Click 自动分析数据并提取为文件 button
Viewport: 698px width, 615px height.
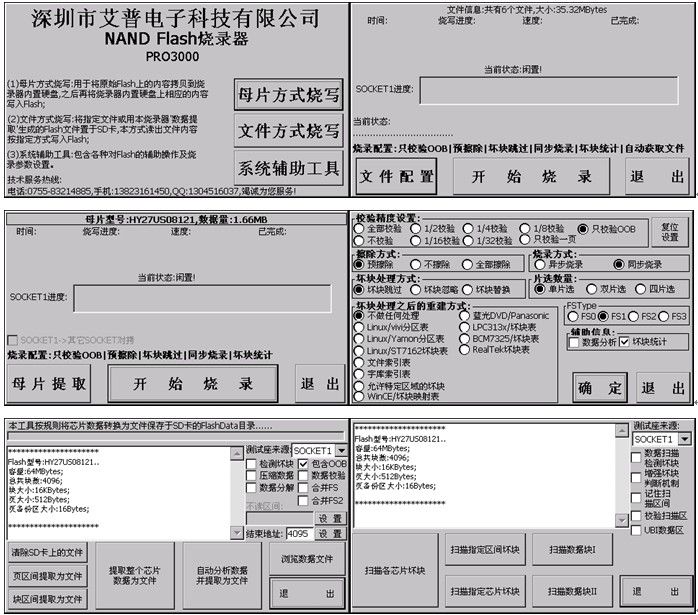click(222, 575)
